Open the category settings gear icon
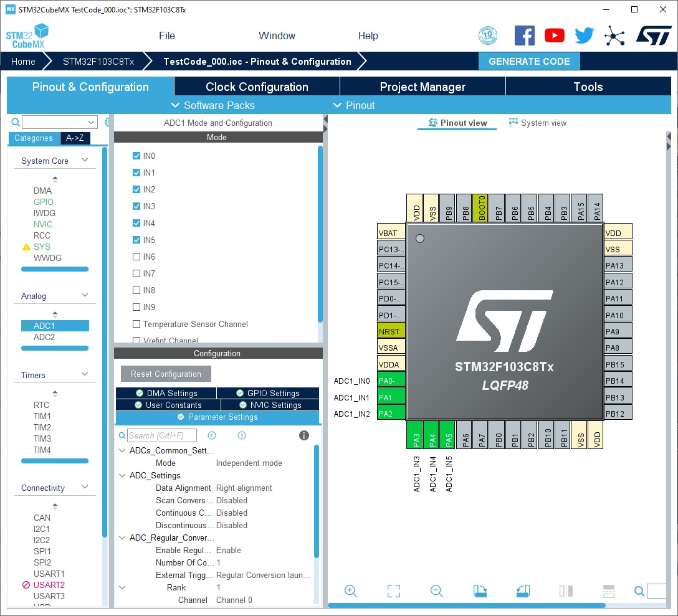 (107, 122)
